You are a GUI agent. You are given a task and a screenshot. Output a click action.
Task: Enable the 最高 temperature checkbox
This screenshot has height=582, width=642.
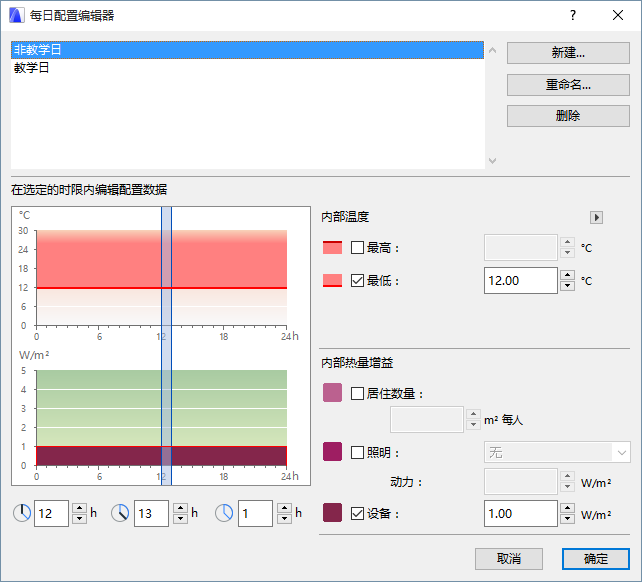point(357,247)
